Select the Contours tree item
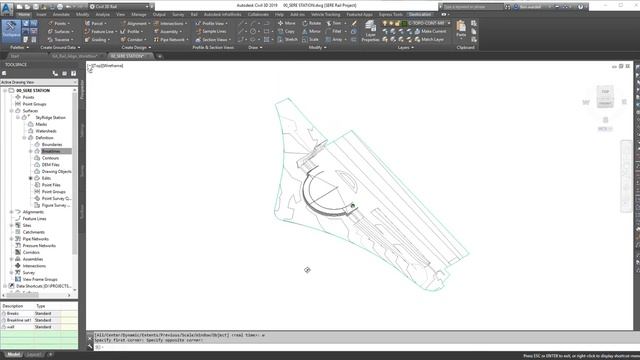The image size is (640, 360). coord(50,158)
